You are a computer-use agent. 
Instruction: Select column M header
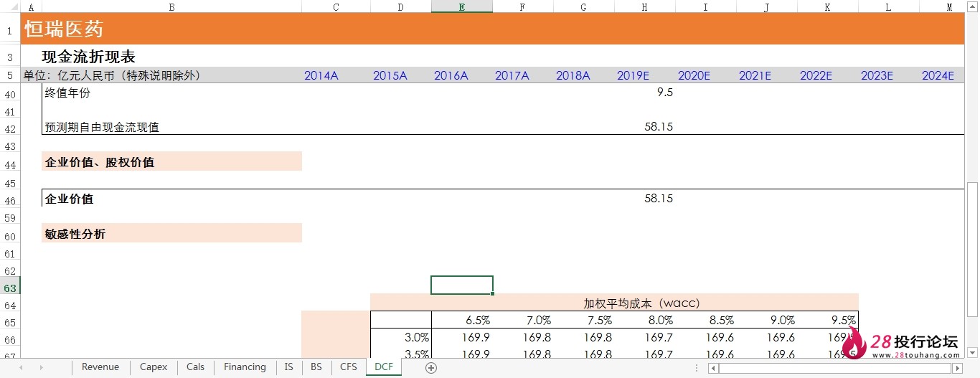949,6
